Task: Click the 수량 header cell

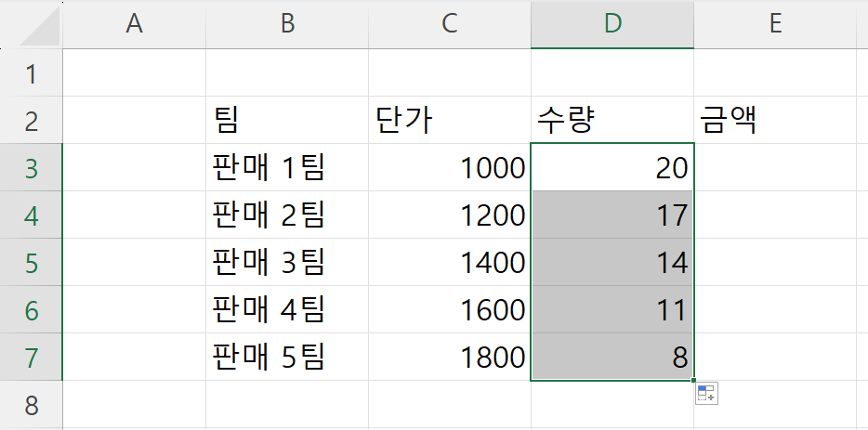Action: coord(612,120)
